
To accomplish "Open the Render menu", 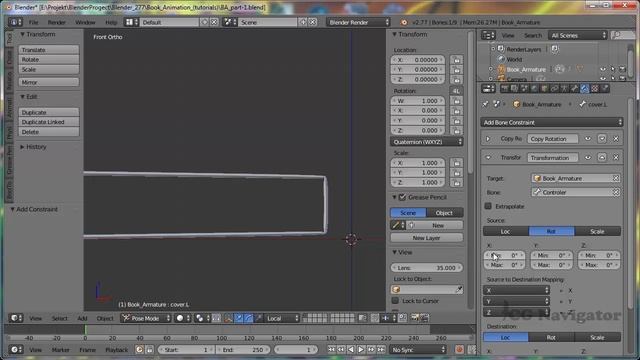I will (x=56, y=22).
